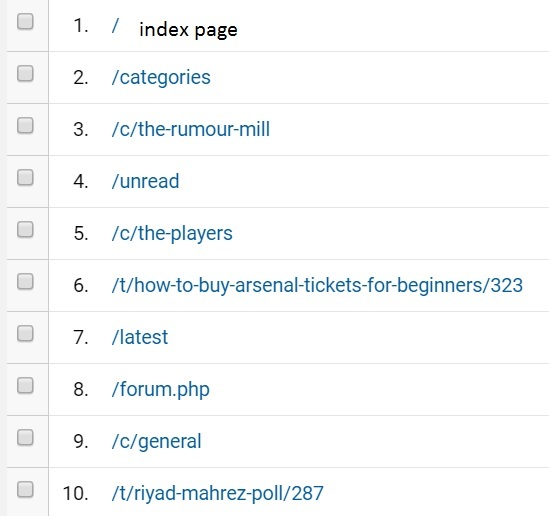Screen dimensions: 549x526
Task: Open the /forum.php link
Action: point(161,390)
